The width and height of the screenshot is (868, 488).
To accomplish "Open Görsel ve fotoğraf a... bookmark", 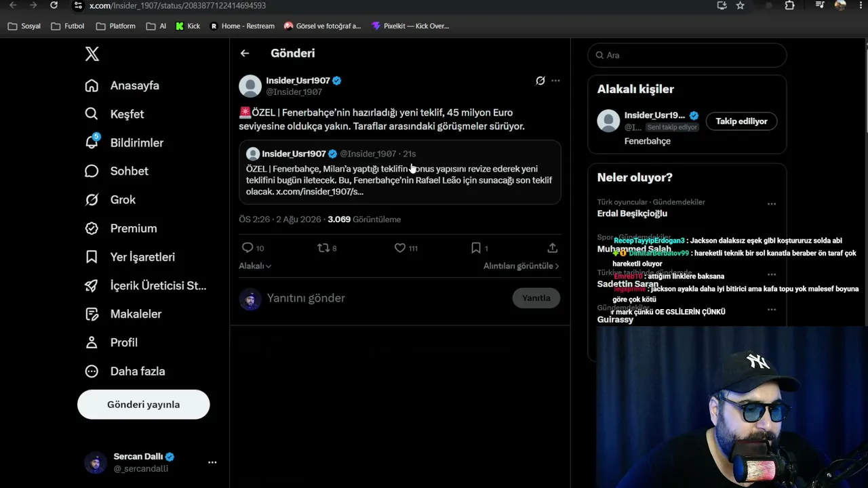I will [x=322, y=26].
